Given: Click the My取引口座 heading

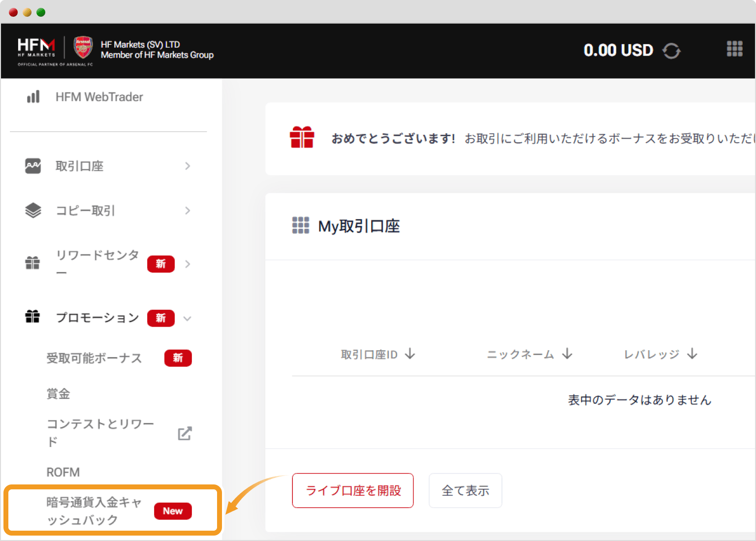Looking at the screenshot, I should pos(359,226).
